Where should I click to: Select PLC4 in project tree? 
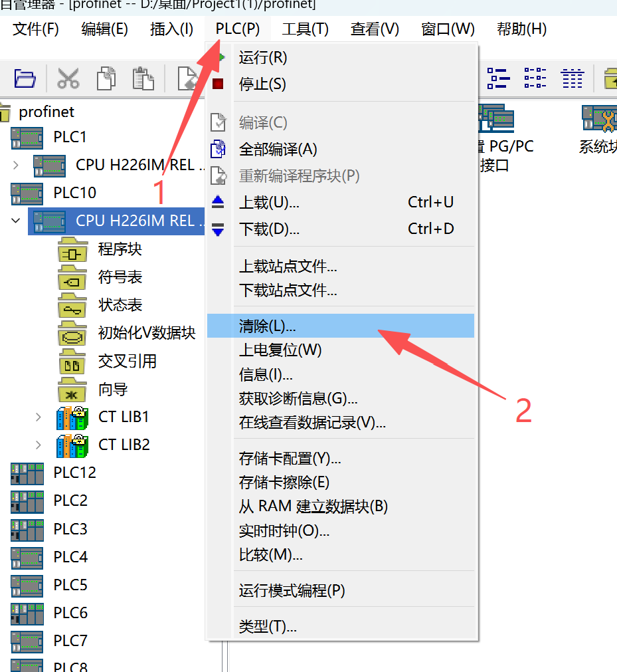click(x=70, y=557)
